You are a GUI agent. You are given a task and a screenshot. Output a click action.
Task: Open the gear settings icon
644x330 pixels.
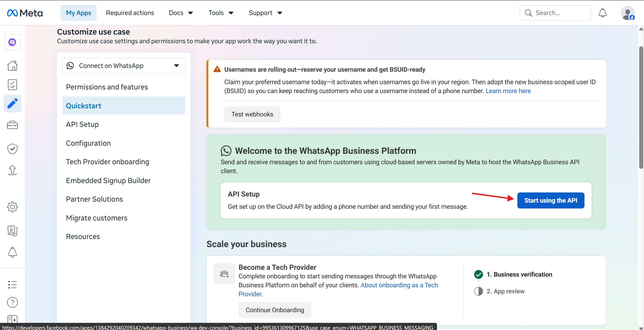point(12,207)
